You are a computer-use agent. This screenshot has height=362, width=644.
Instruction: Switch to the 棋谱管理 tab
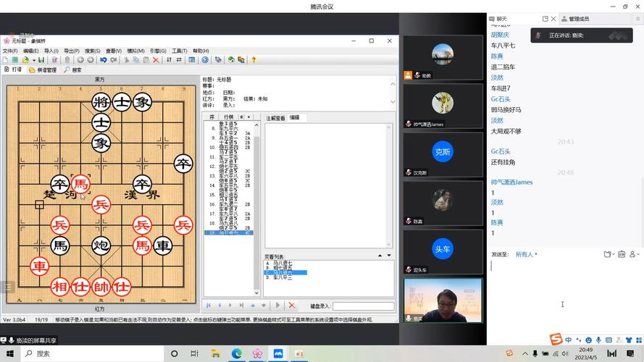click(x=43, y=70)
